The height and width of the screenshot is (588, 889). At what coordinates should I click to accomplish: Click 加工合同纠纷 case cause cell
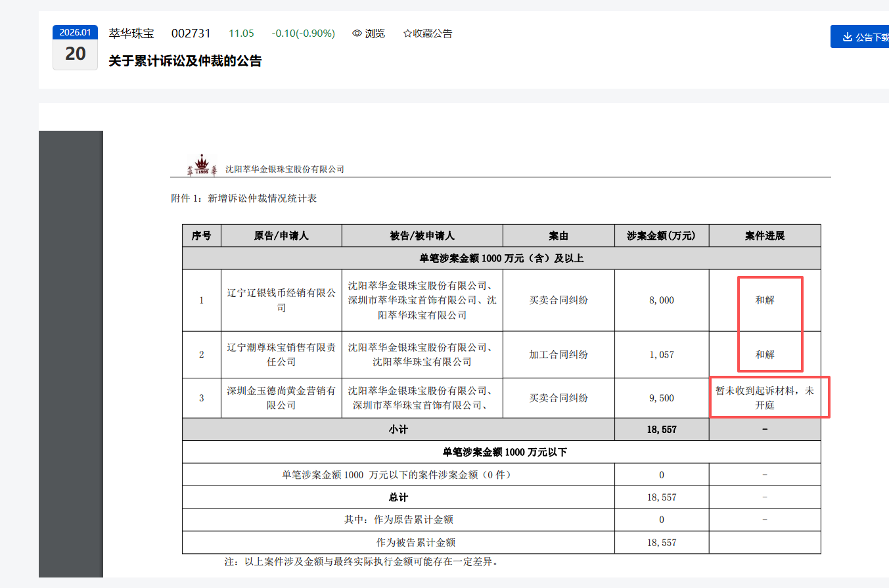coord(558,355)
